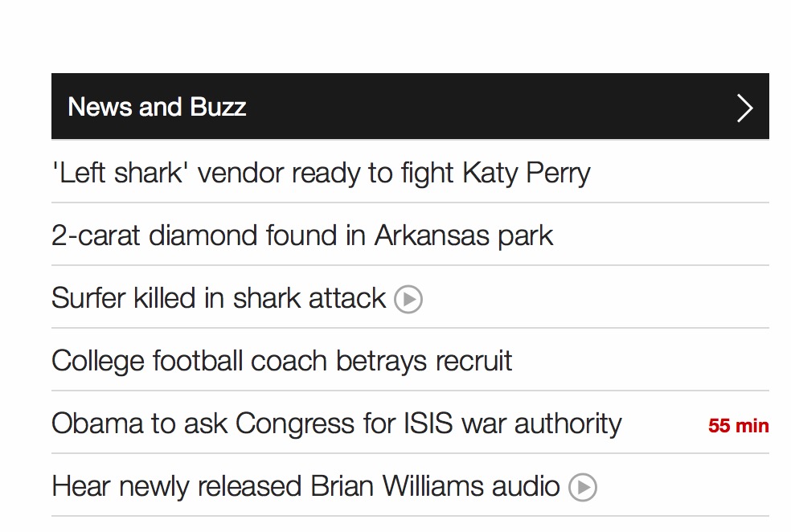Open "'Left shark' vendor ready to fight Katy Perry"

(x=321, y=173)
